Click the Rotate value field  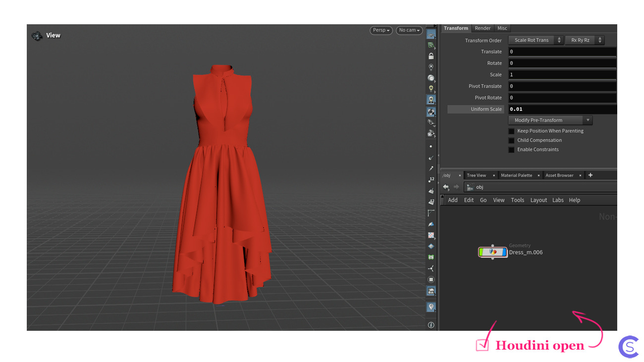click(x=562, y=63)
